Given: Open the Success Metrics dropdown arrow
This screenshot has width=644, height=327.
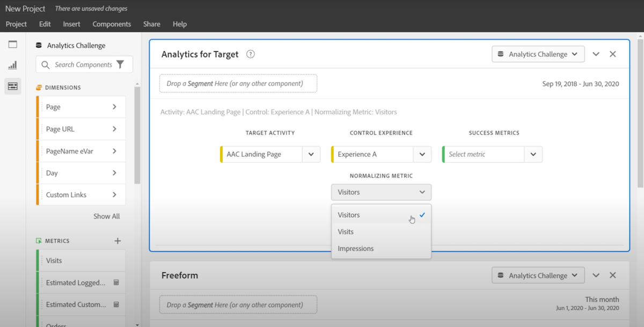Looking at the screenshot, I should pos(533,154).
